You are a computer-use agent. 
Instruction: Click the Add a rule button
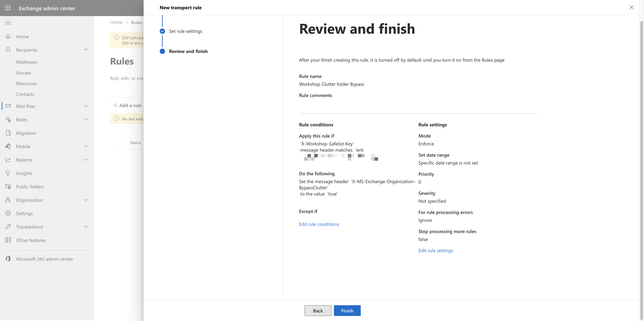pyautogui.click(x=127, y=105)
